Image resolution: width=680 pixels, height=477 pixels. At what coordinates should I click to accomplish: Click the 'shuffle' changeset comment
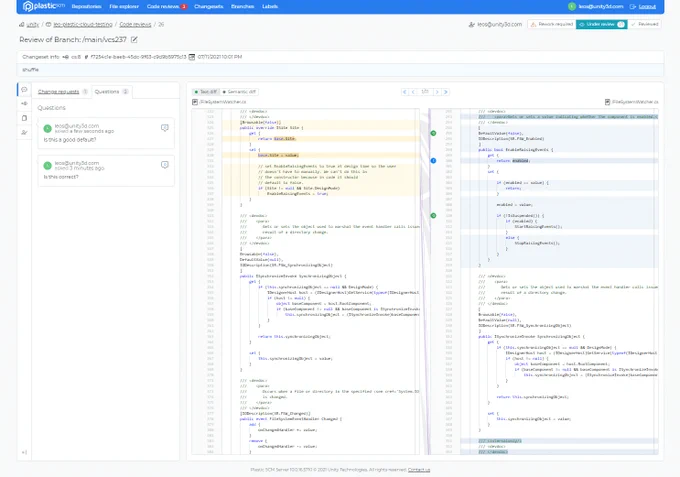point(30,70)
